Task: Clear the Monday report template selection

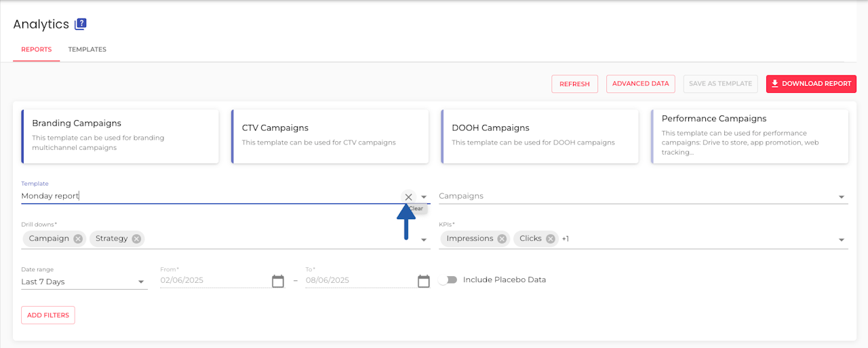Action: pos(408,197)
